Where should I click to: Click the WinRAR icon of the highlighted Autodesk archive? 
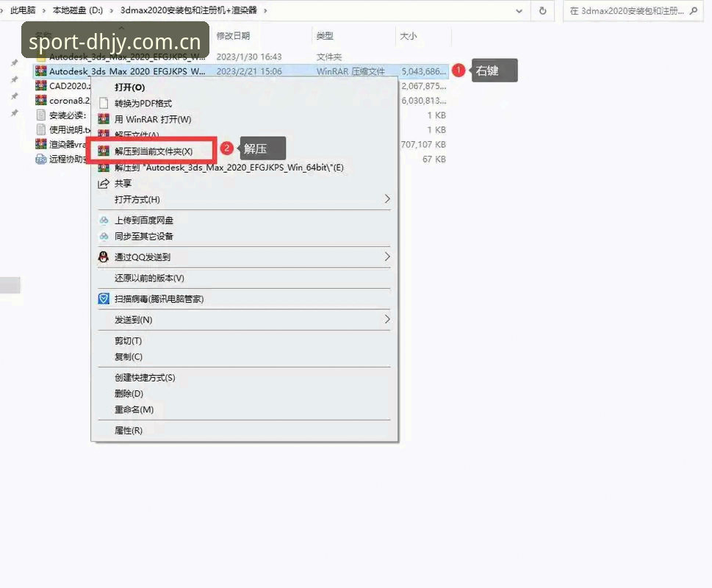pos(41,71)
